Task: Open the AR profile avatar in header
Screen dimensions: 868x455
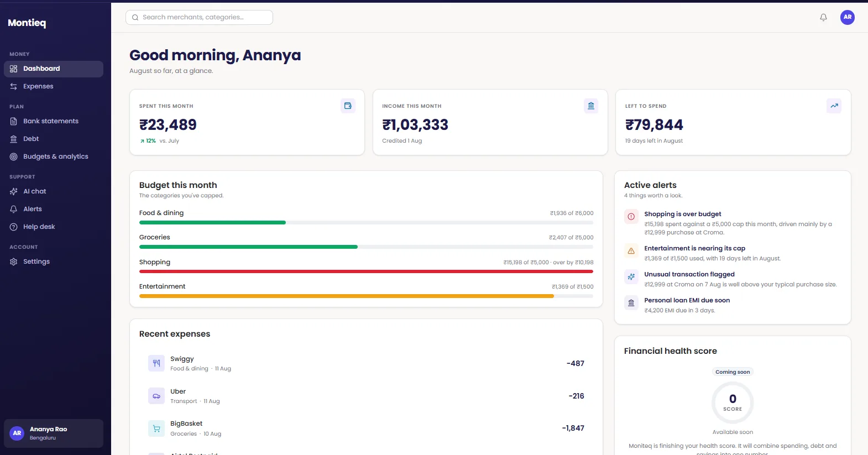Action: 848,17
